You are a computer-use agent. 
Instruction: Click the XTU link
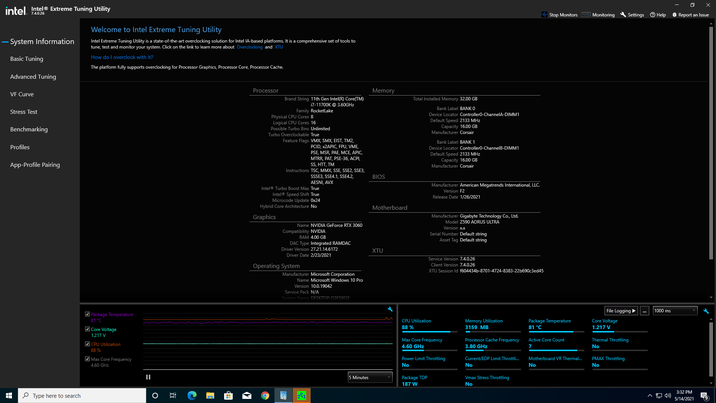tap(279, 47)
